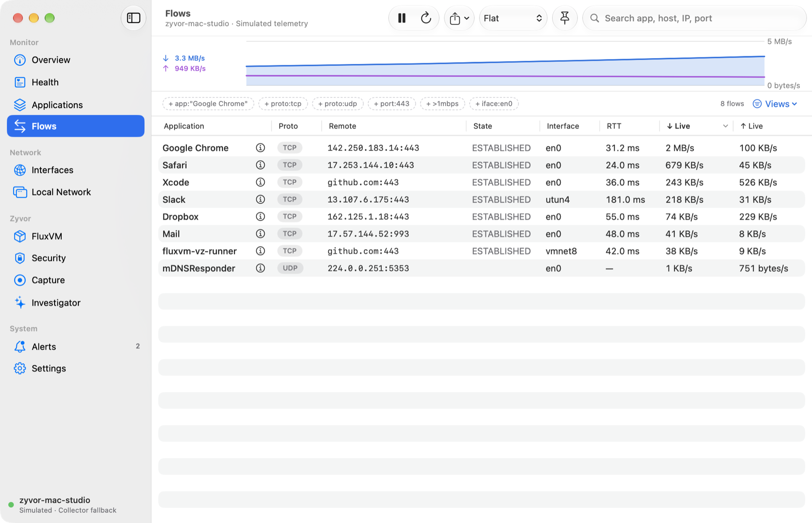Open Overview in the sidebar
Screen dimensions: 812x523
[x=76, y=60]
